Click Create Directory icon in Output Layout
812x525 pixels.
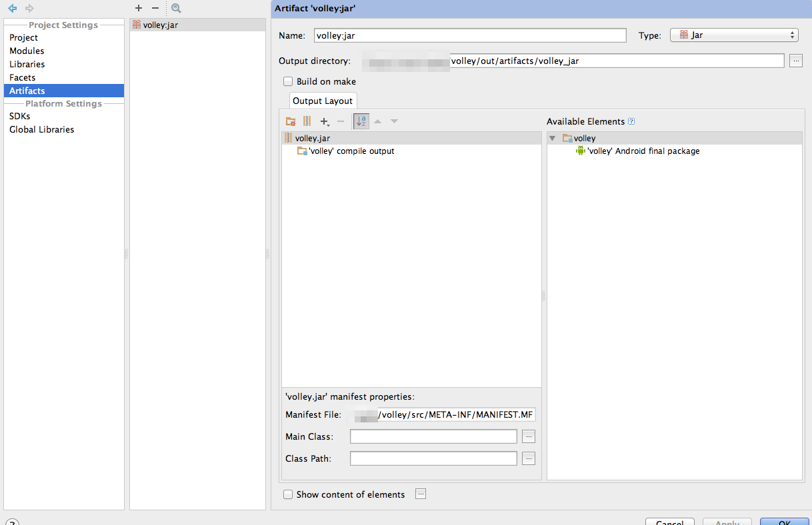pos(291,121)
